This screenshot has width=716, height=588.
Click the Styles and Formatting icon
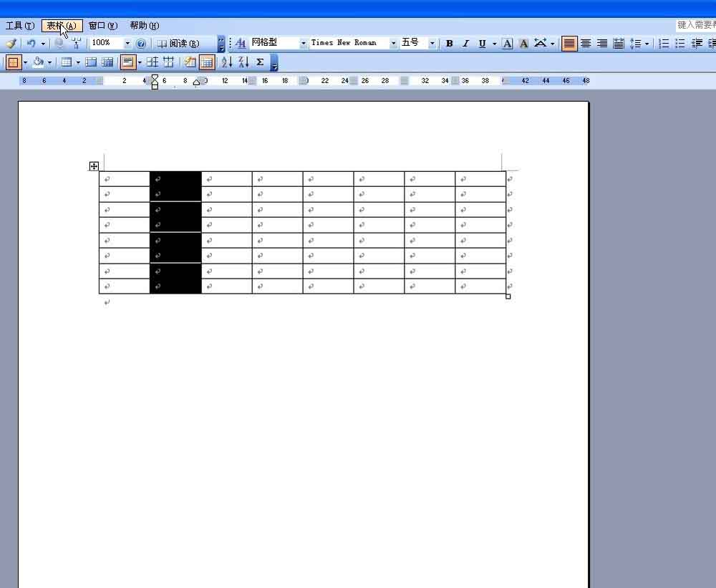[x=241, y=44]
